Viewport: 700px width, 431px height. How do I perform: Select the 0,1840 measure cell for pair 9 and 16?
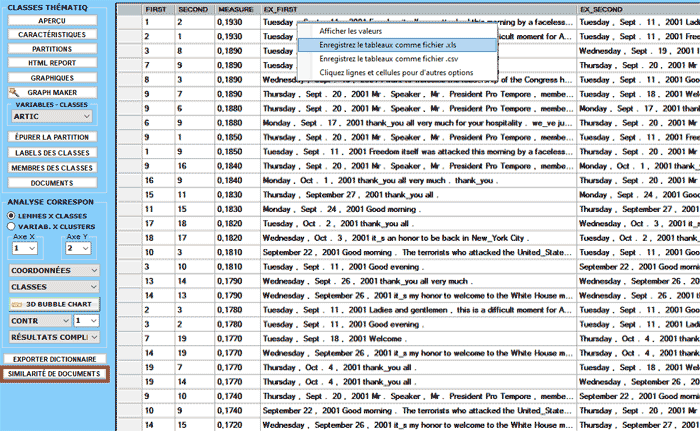tap(238, 166)
